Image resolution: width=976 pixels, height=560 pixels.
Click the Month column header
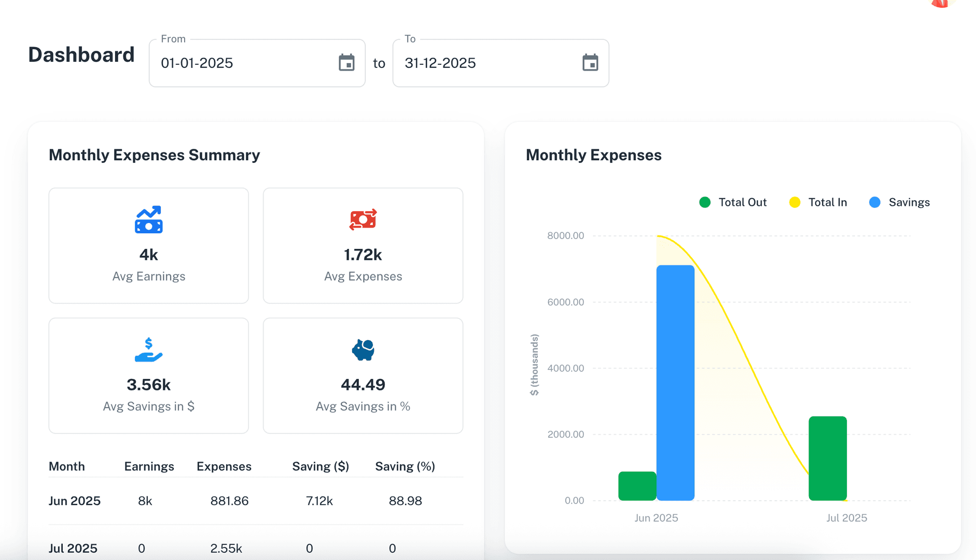(x=67, y=466)
